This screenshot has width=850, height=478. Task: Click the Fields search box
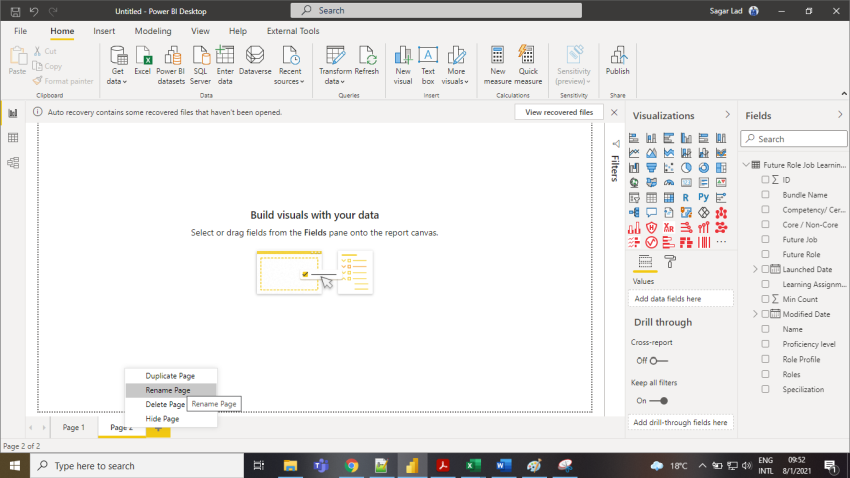point(794,139)
